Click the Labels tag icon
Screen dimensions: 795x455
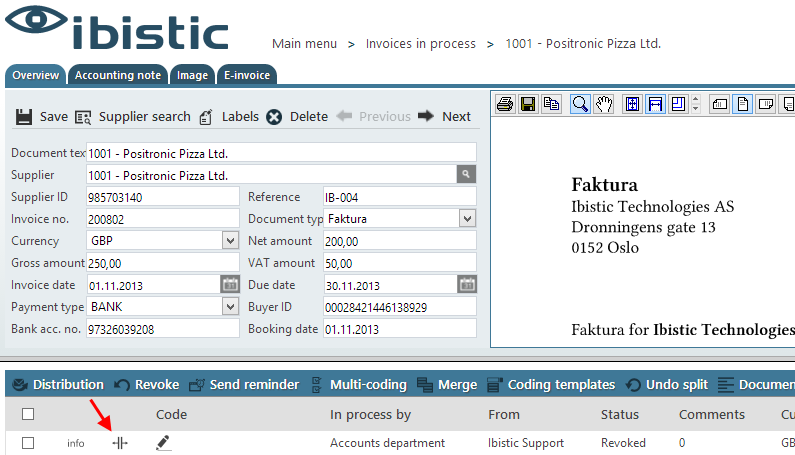click(206, 117)
